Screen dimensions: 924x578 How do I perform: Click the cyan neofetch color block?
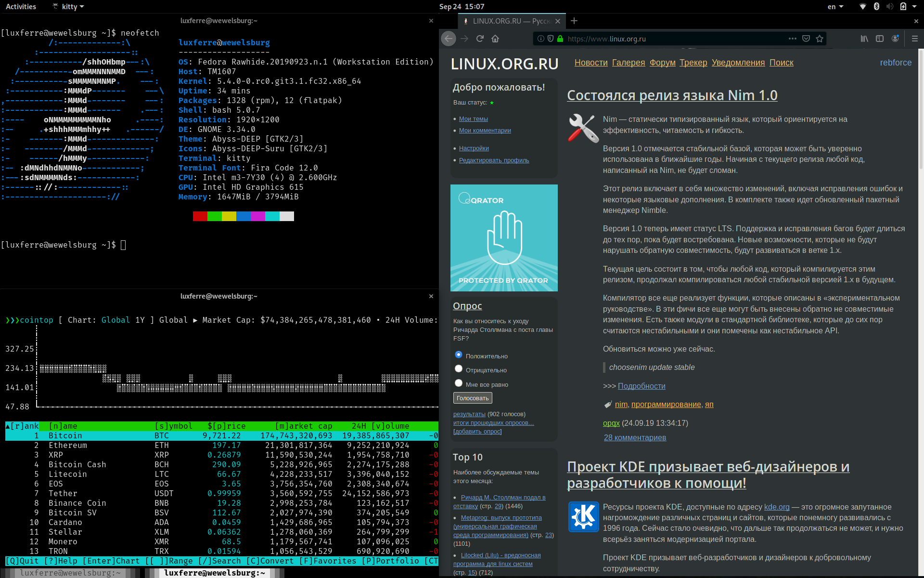(x=272, y=216)
